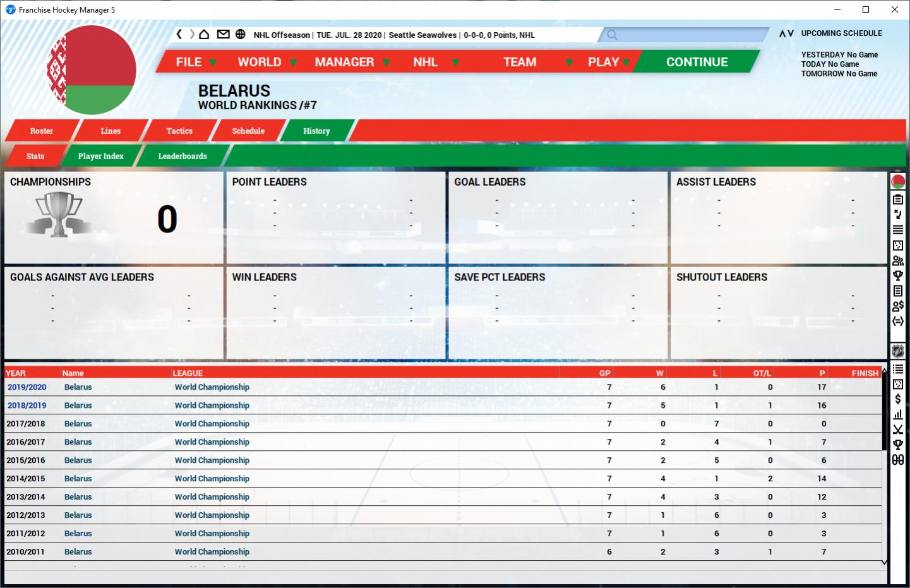The height and width of the screenshot is (588, 910).
Task: Open the NHL menu
Action: [x=426, y=62]
